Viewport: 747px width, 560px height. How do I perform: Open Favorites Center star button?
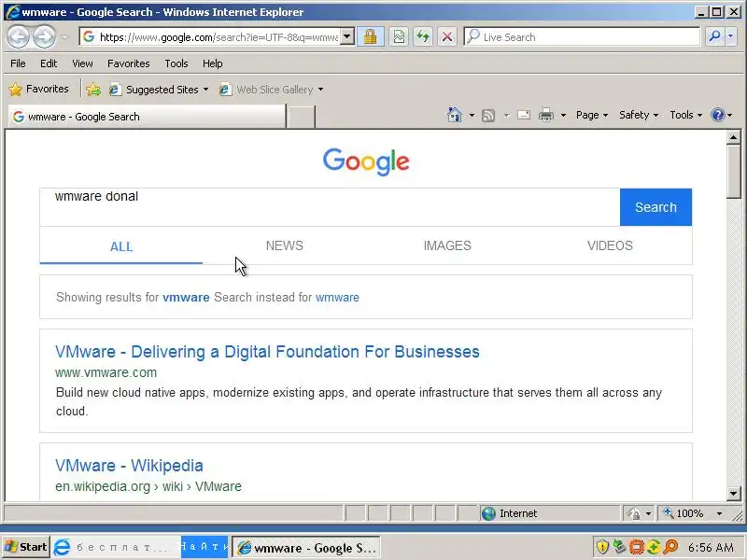point(38,89)
